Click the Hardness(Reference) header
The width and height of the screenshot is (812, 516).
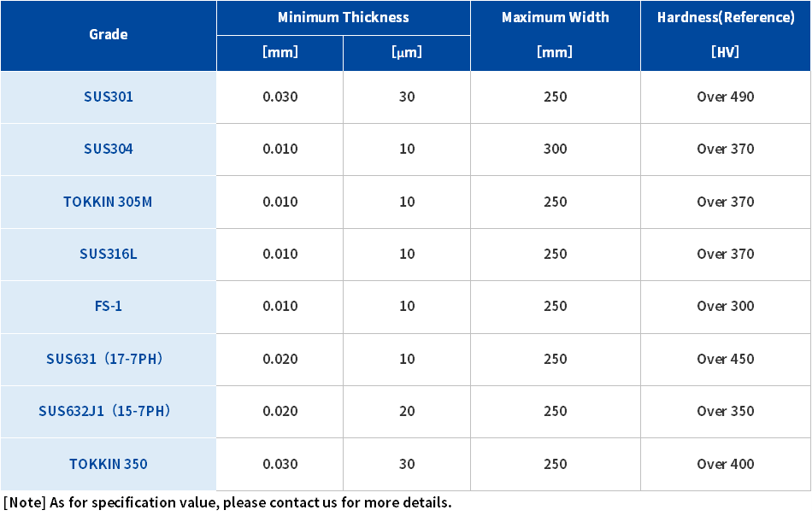pos(726,18)
